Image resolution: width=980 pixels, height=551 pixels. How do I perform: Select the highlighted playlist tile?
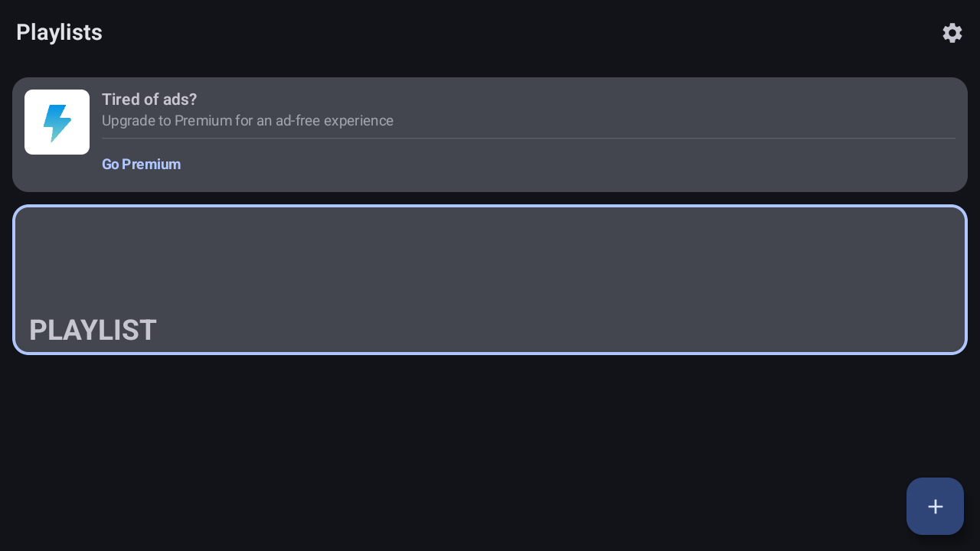(490, 279)
